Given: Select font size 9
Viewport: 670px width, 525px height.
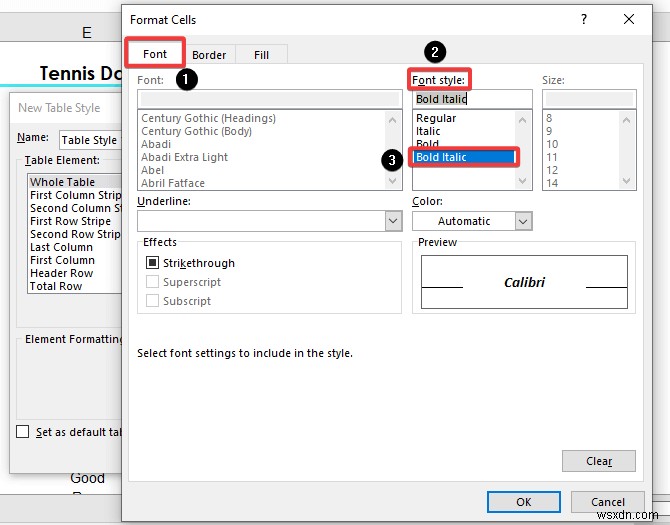Looking at the screenshot, I should pyautogui.click(x=549, y=131).
